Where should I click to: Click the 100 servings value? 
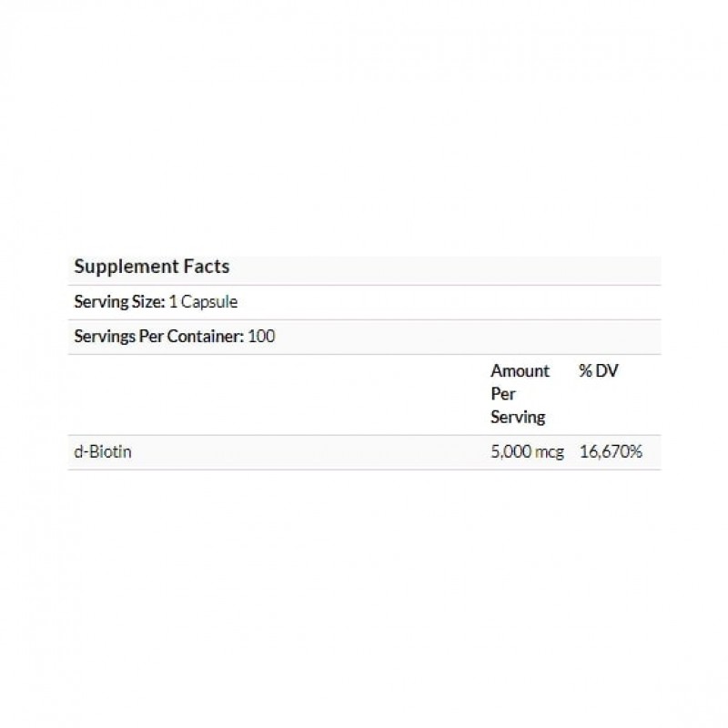click(x=261, y=336)
